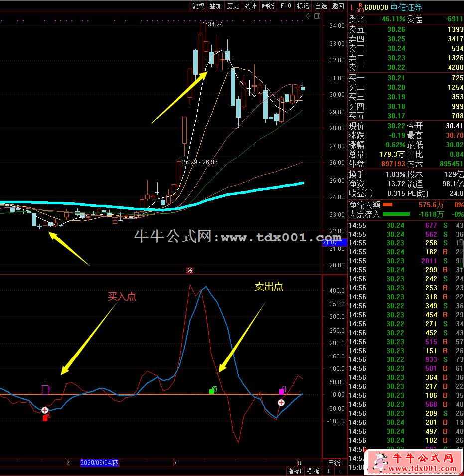This screenshot has height=476, width=464.
Task: Open the 复权 price adjustment menu
Action: [x=198, y=6]
